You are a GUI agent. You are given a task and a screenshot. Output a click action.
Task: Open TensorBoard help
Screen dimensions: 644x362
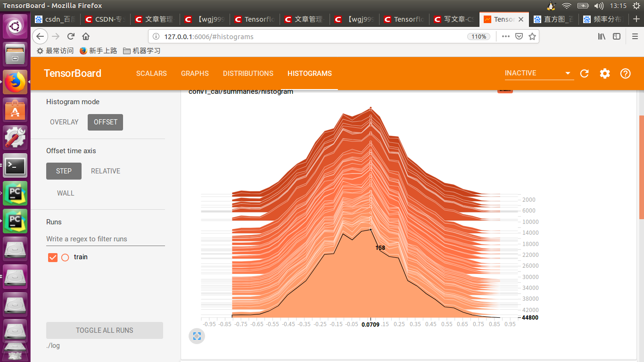pos(625,74)
